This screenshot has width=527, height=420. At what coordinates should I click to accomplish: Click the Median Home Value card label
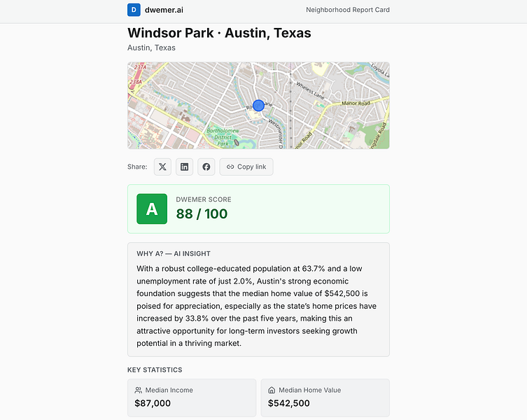tap(310, 390)
